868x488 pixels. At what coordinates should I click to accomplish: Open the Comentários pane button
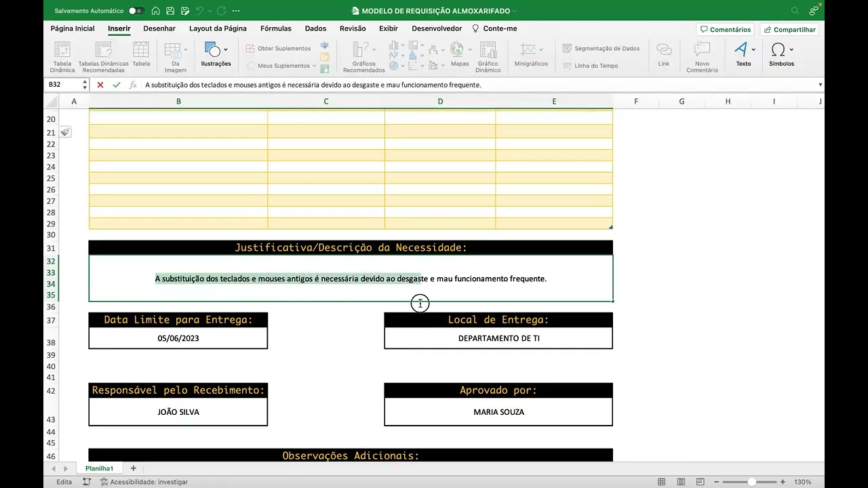pyautogui.click(x=725, y=30)
